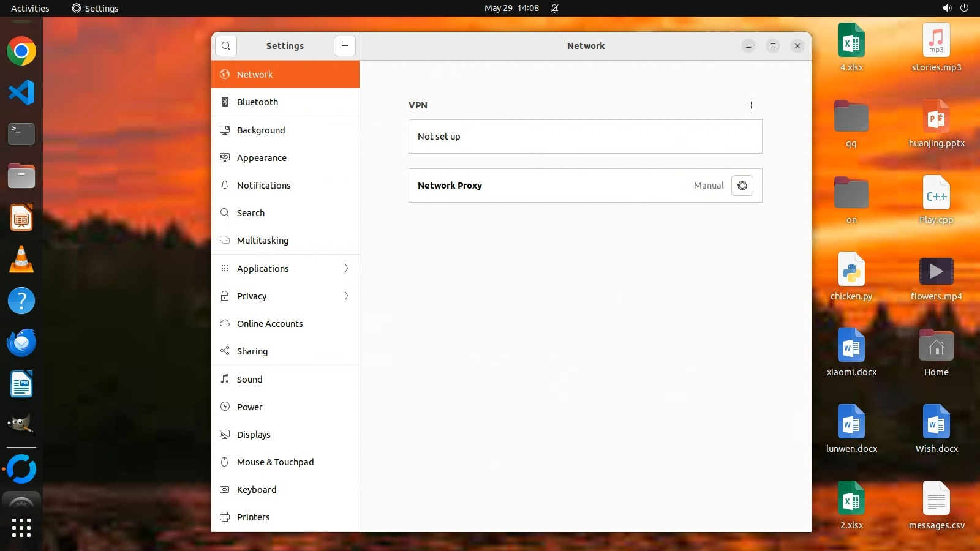This screenshot has width=980, height=551.
Task: Launch Google Chrome from the dock
Action: [x=21, y=51]
